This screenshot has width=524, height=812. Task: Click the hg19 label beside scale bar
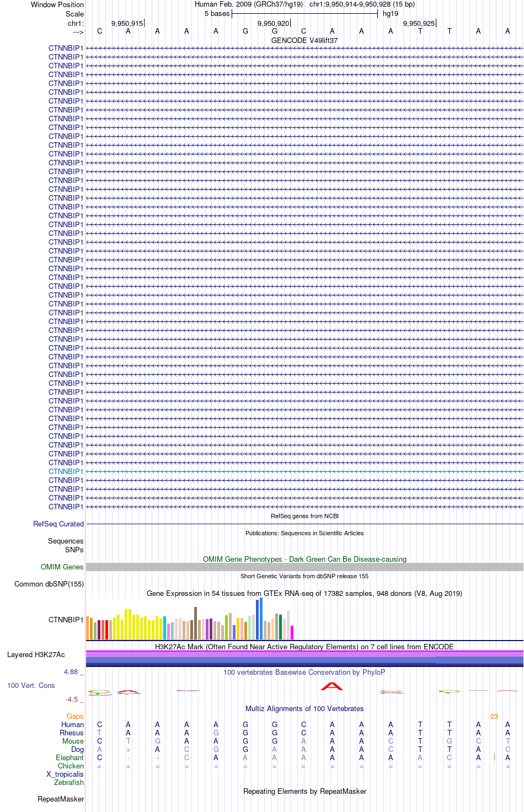[x=391, y=14]
